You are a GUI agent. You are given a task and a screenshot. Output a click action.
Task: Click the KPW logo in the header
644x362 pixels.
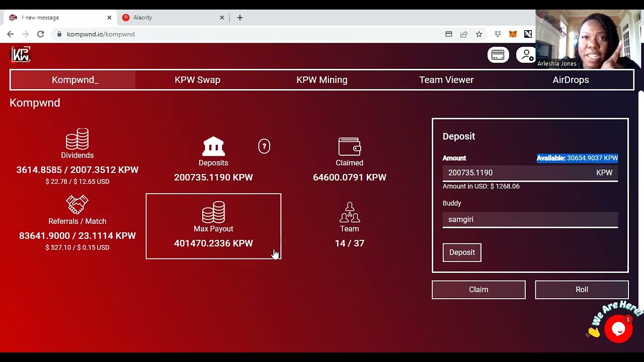click(x=21, y=54)
